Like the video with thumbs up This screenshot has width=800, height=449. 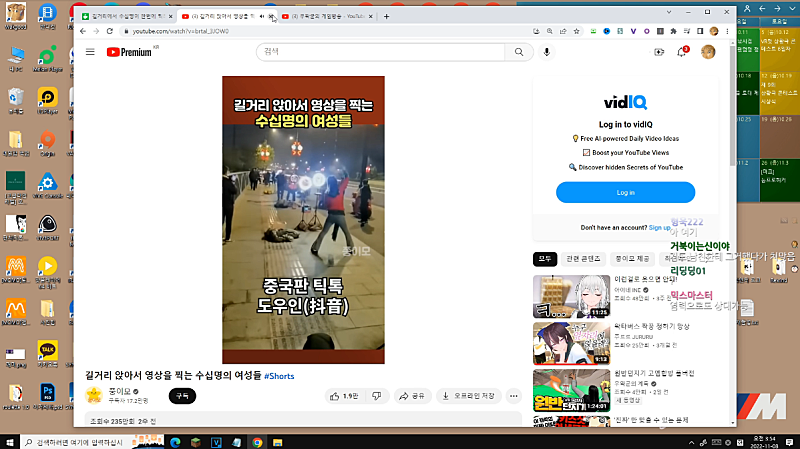[x=346, y=396]
